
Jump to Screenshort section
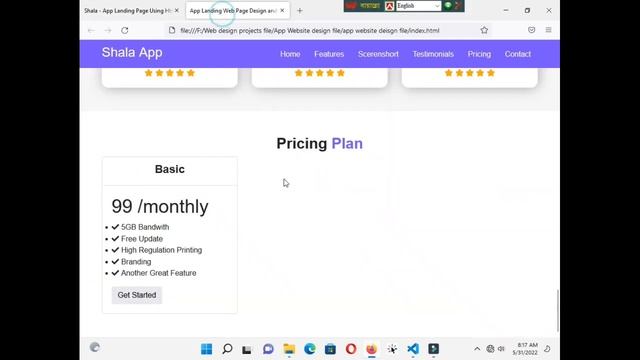point(378,54)
